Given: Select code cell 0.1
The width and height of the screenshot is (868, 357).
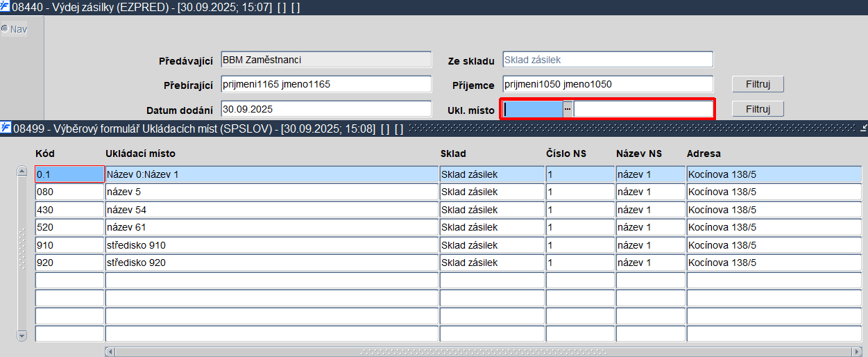Looking at the screenshot, I should [69, 174].
